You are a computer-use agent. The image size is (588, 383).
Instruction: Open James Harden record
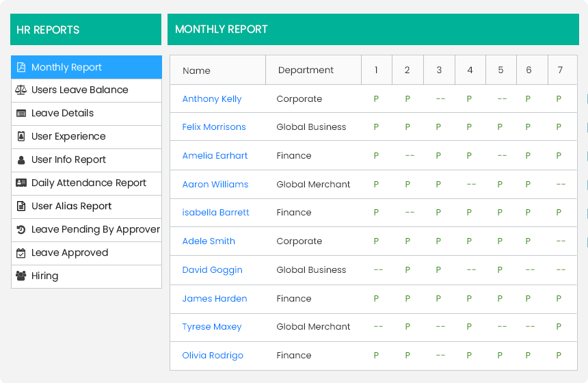point(215,299)
